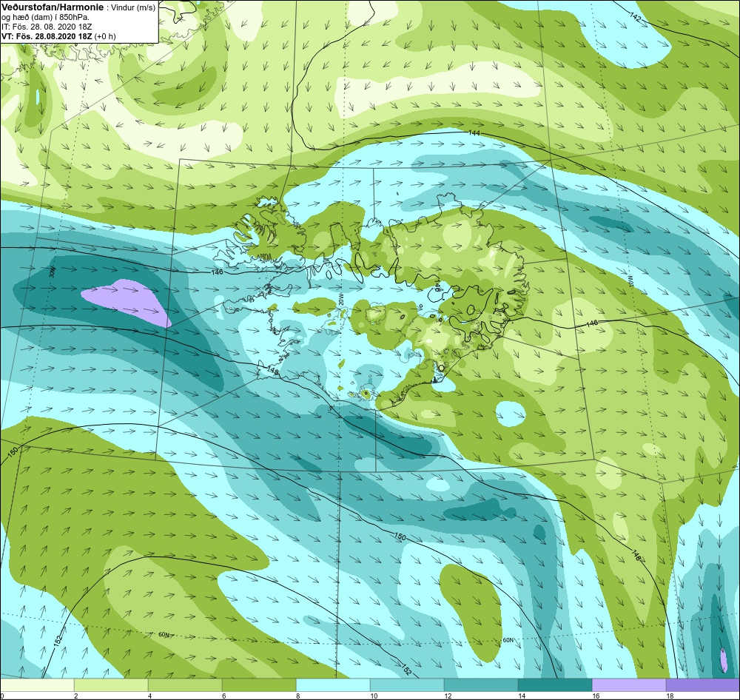Image resolution: width=740 pixels, height=700 pixels.
Task: Click the '142' contour label
Action: click(635, 17)
